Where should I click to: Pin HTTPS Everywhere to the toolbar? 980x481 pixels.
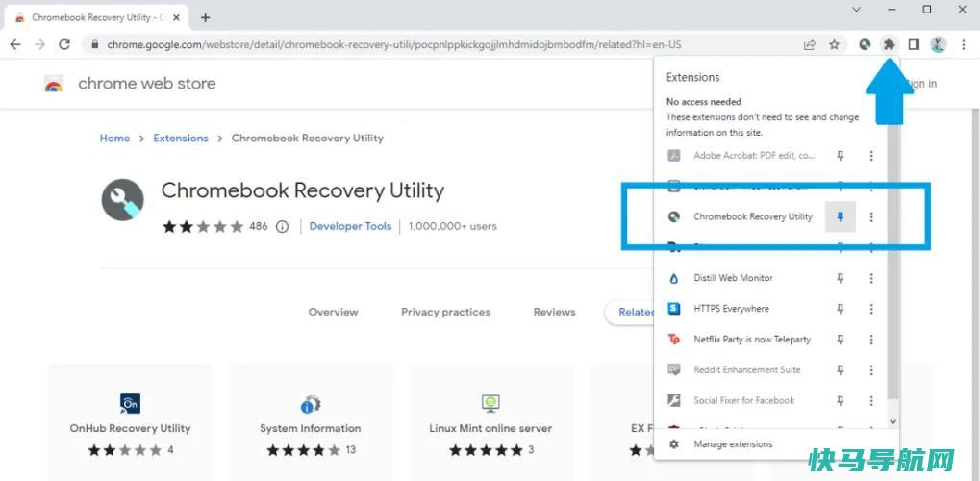pyautogui.click(x=841, y=309)
